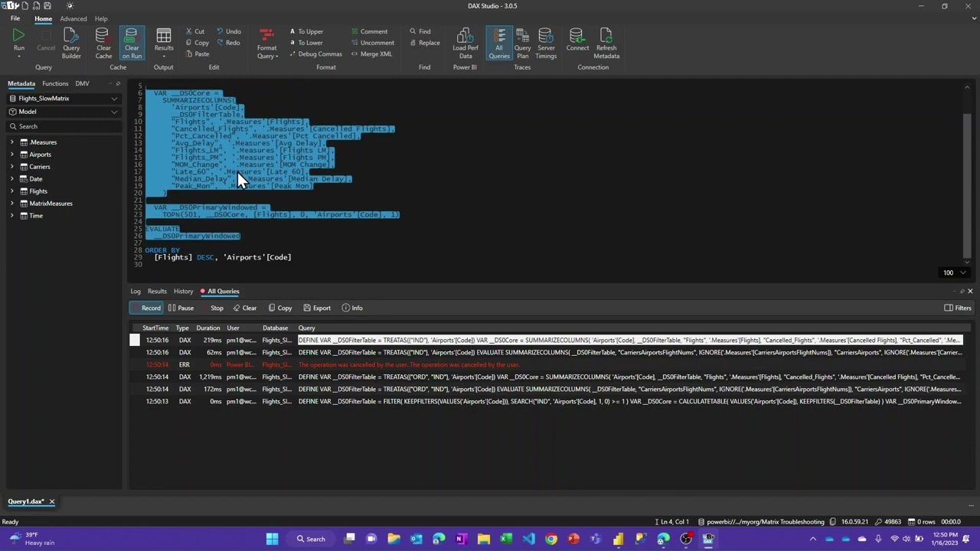The height and width of the screenshot is (551, 980).
Task: Undo the last edit
Action: tap(229, 31)
